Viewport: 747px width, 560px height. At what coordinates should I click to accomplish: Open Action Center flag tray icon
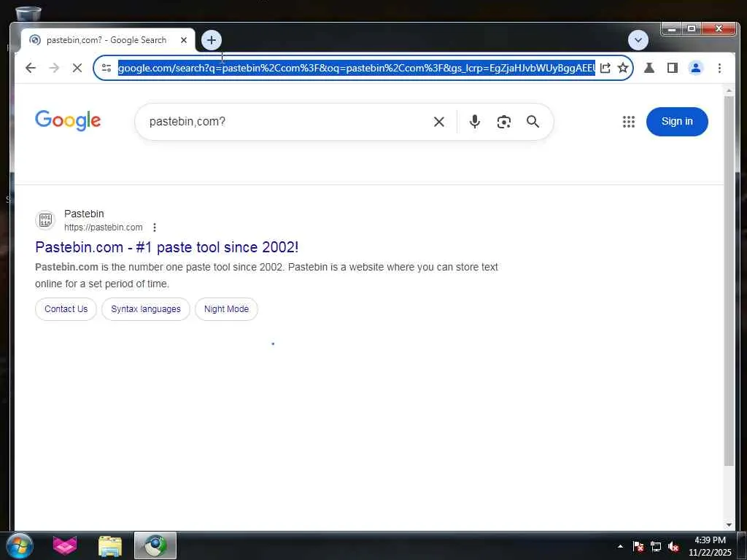[638, 546]
